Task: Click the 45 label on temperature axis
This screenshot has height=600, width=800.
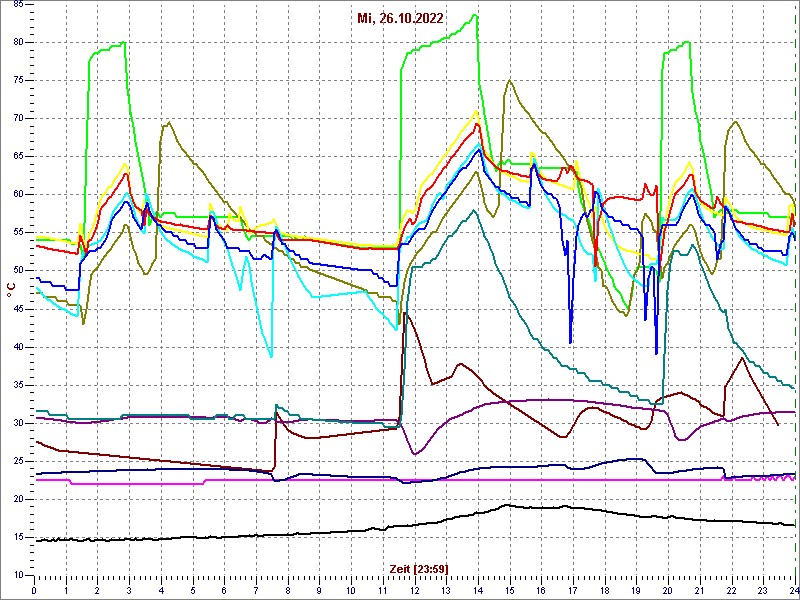Action: 17,309
